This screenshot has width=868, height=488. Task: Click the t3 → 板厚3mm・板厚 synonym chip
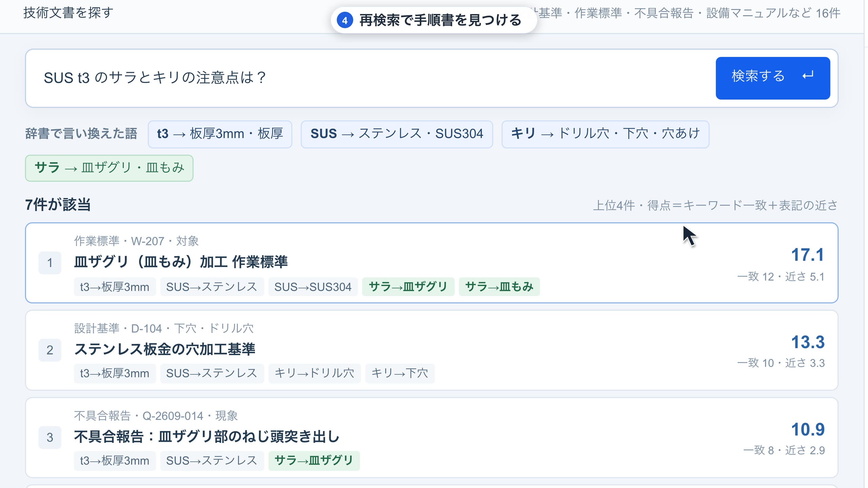220,134
